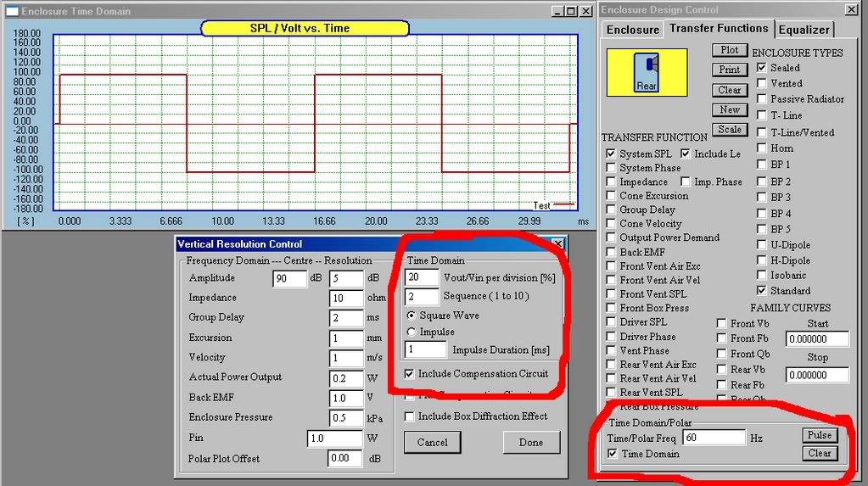Click Done in Vertical Resolution Control
This screenshot has width=868, height=486.
(531, 442)
